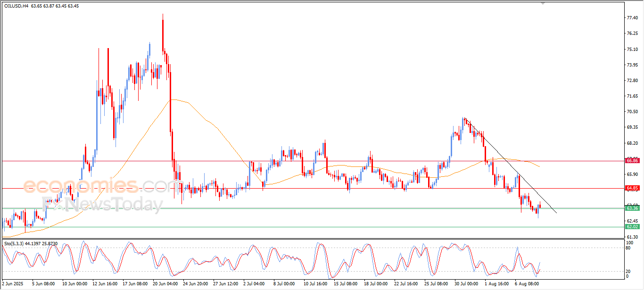
Task: Select the descending black trendline from 30 Jul
Action: (x=510, y=166)
